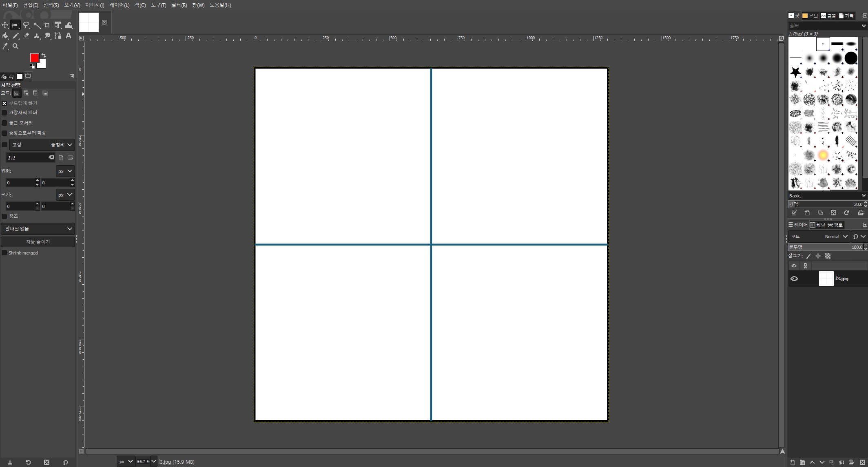Open the layer mode Normal dropdown
Viewport: 868px width, 467px height.
835,237
